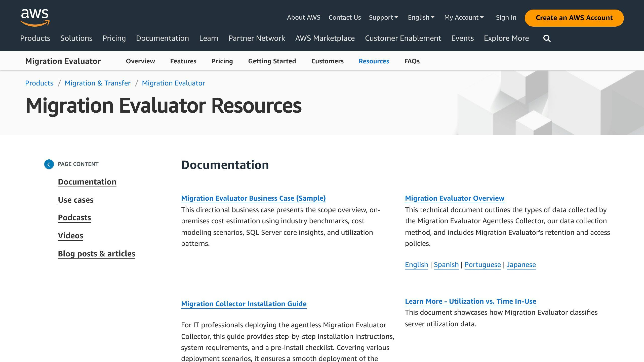Open the Products menu
Viewport: 644px width, 362px height.
pyautogui.click(x=35, y=38)
